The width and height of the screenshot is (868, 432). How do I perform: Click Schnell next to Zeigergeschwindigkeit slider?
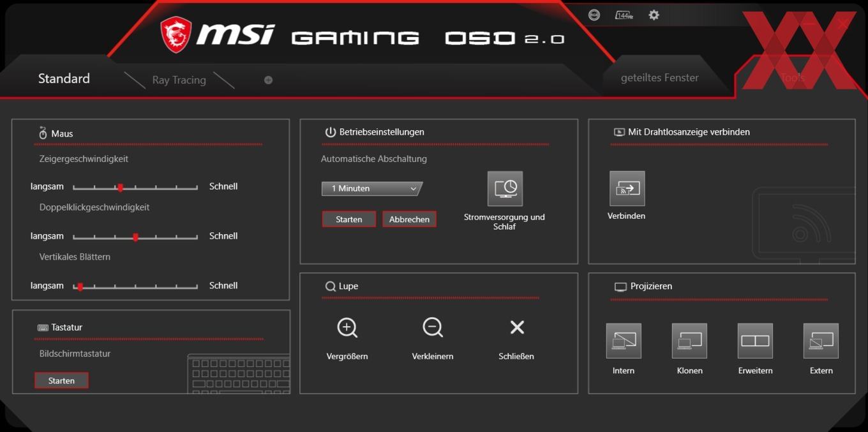click(x=223, y=186)
